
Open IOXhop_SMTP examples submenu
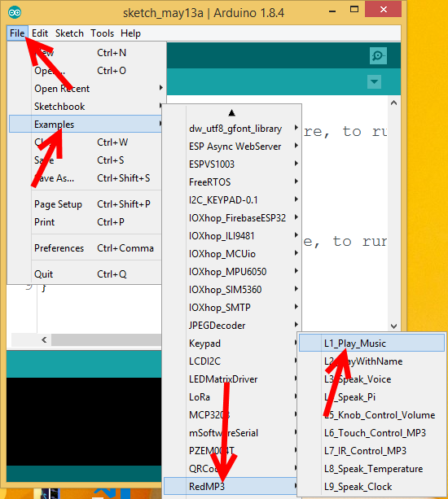pos(232,308)
